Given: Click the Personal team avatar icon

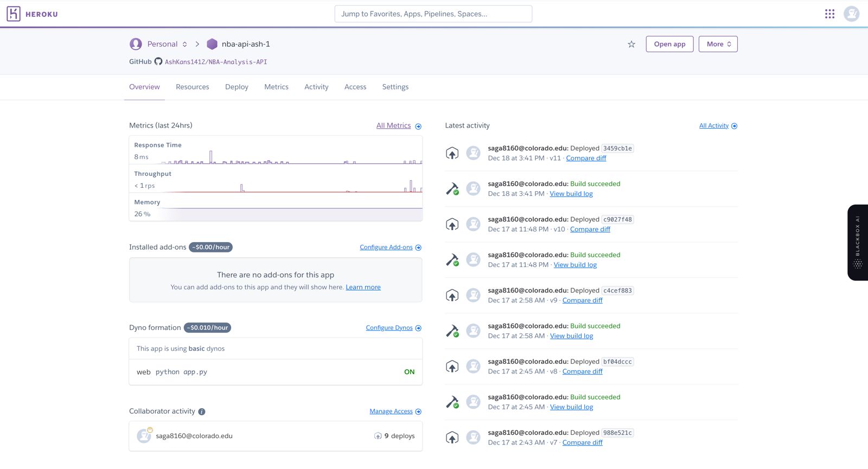Looking at the screenshot, I should coord(136,44).
